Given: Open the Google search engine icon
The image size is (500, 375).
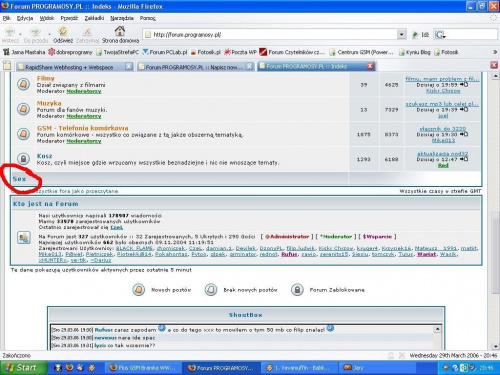Looking at the screenshot, I should tap(440, 34).
